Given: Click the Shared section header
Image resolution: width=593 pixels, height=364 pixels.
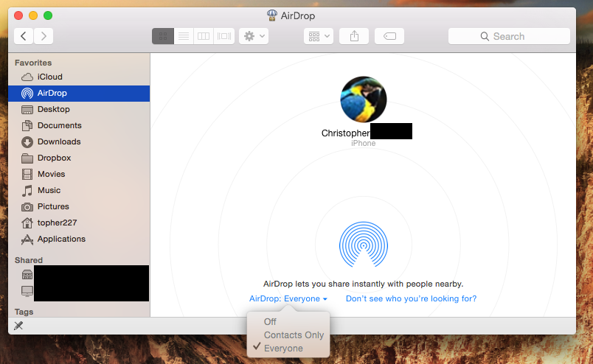Looking at the screenshot, I should point(28,260).
